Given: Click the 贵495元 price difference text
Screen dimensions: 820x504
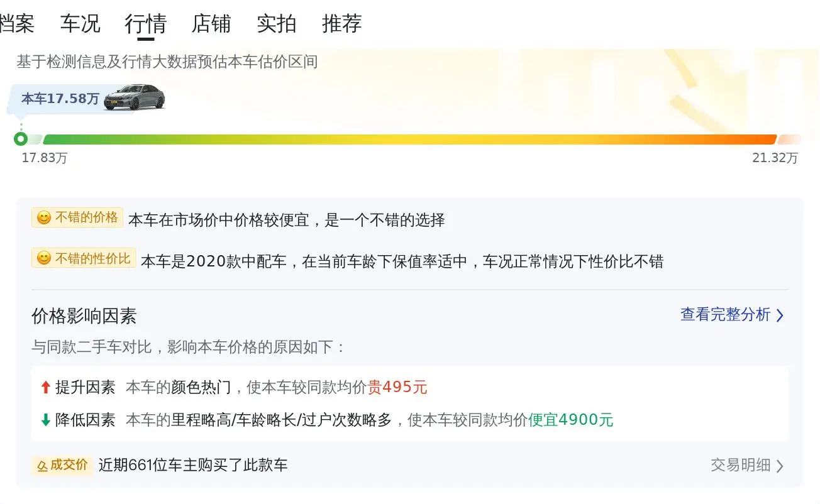Looking at the screenshot, I should [x=397, y=388].
